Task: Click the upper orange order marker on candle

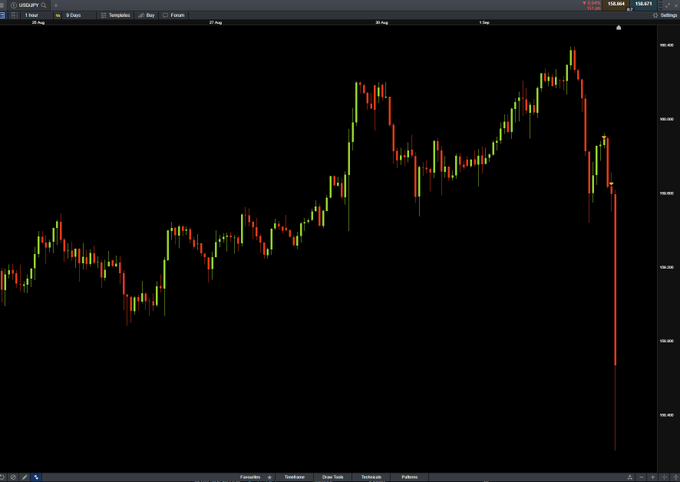Action: [604, 137]
